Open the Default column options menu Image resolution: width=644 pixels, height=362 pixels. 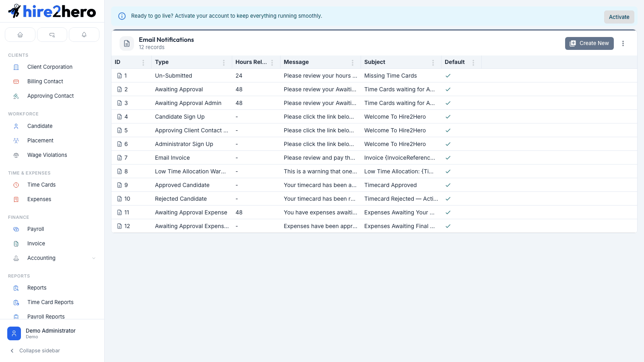473,62
